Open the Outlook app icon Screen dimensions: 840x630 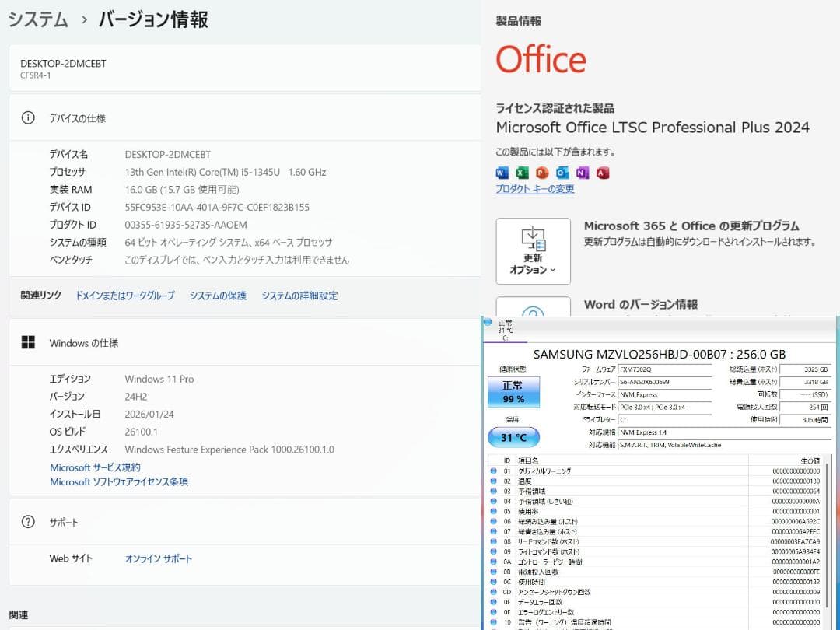click(561, 172)
